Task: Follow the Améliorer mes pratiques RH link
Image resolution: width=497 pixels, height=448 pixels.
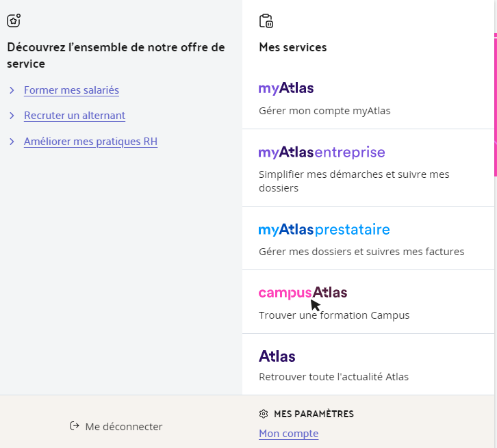Action: point(90,142)
